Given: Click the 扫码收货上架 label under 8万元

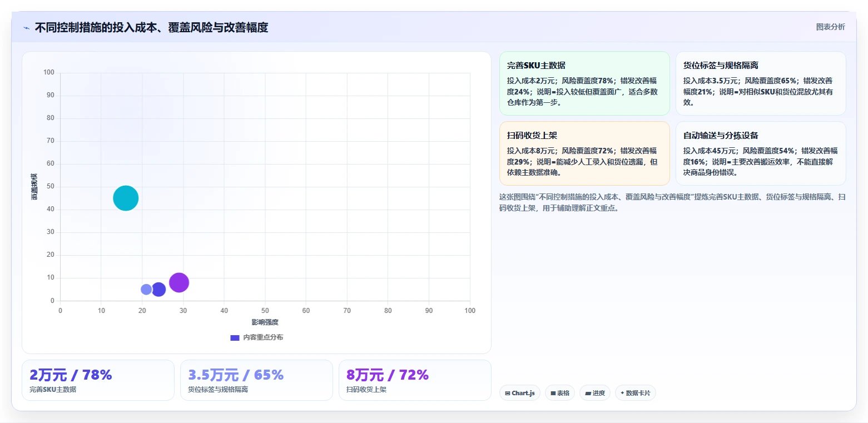Looking at the screenshot, I should 366,390.
